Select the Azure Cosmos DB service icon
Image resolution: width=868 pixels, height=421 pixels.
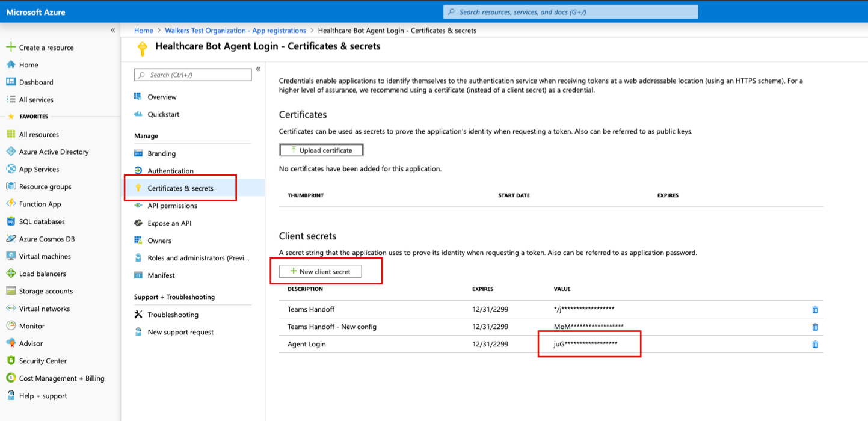[x=10, y=239]
